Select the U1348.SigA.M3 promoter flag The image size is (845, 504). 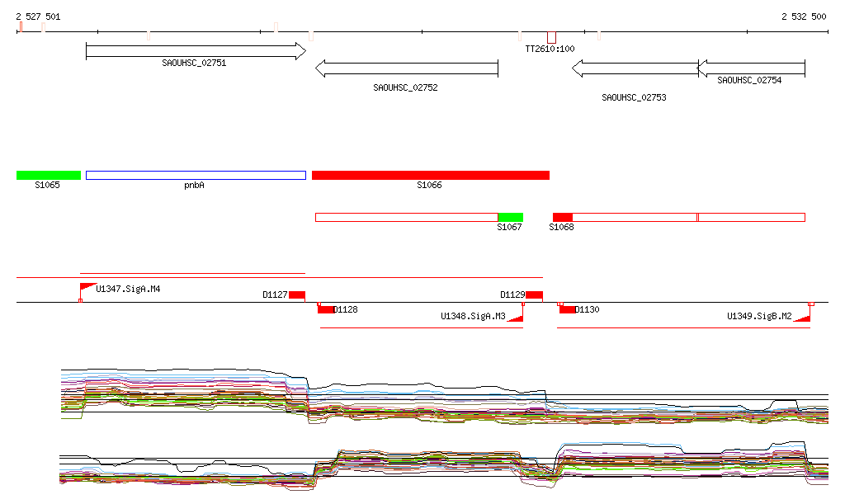(517, 318)
